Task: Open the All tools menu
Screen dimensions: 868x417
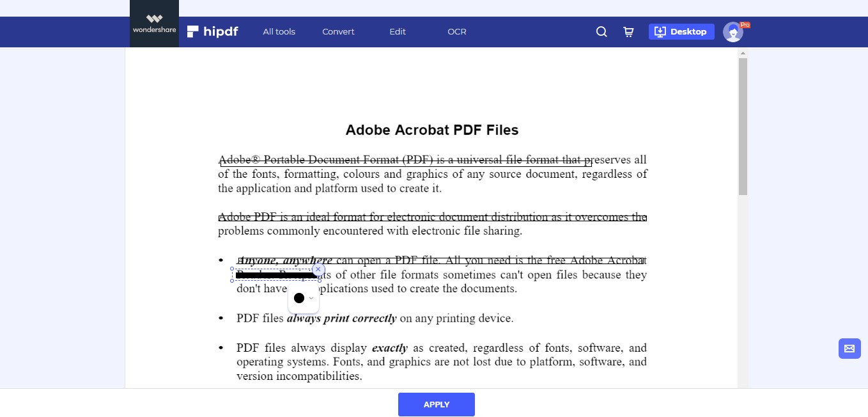Action: click(x=279, y=31)
